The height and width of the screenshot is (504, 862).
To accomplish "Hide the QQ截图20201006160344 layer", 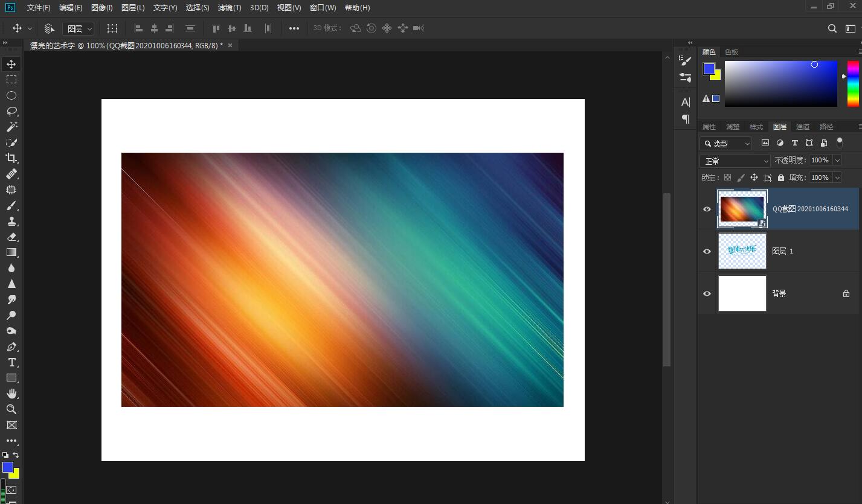I will [x=707, y=209].
